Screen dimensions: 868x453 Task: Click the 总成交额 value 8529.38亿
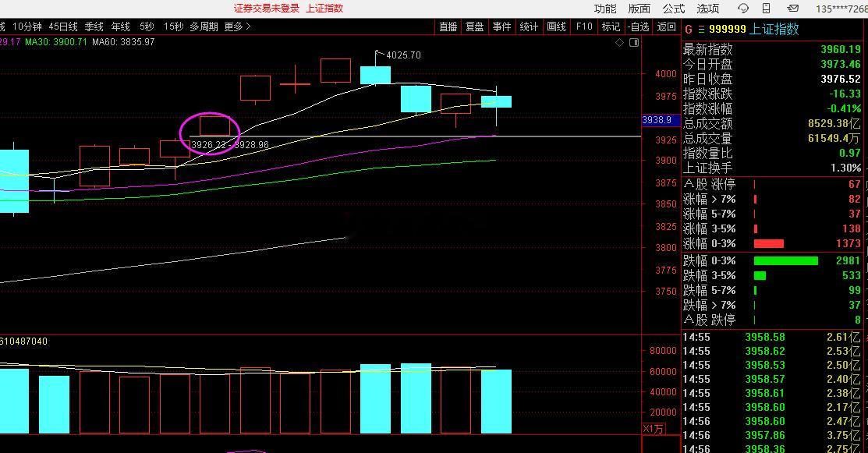coord(834,123)
